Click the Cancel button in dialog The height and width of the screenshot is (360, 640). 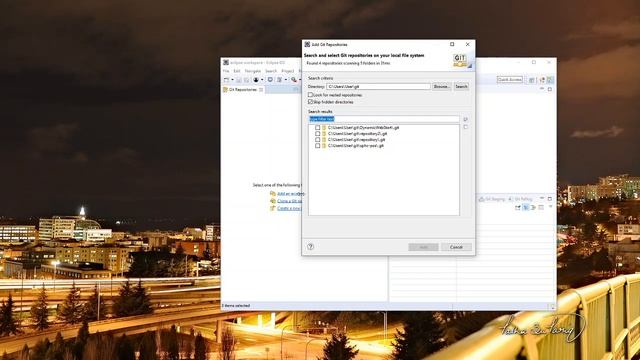(456, 247)
